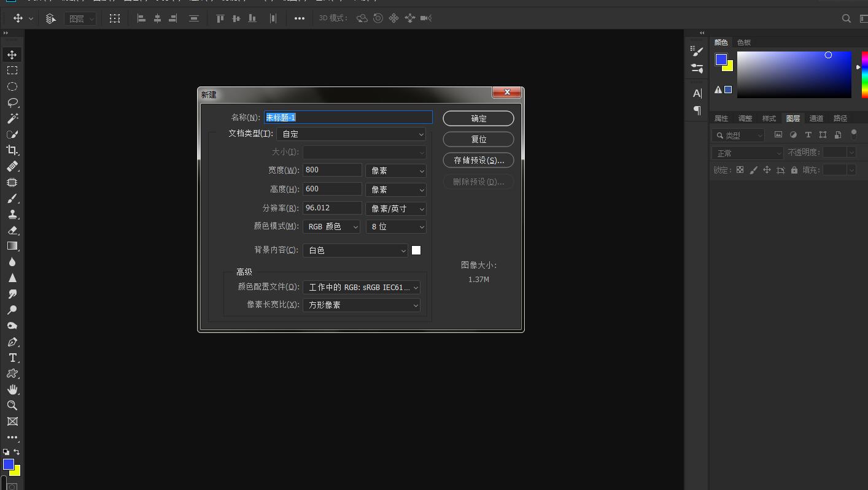Select the Lasso tool
This screenshot has width=868, height=490.
[x=12, y=102]
